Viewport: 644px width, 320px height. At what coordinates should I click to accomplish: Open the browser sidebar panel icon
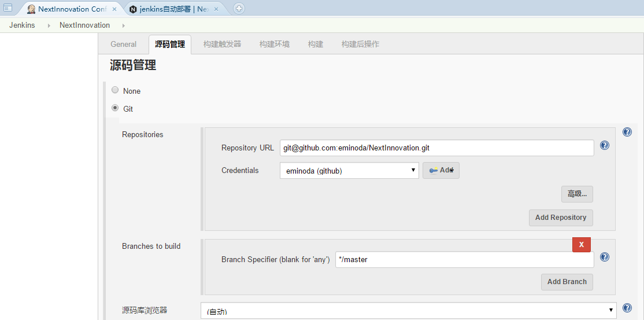[x=8, y=8]
